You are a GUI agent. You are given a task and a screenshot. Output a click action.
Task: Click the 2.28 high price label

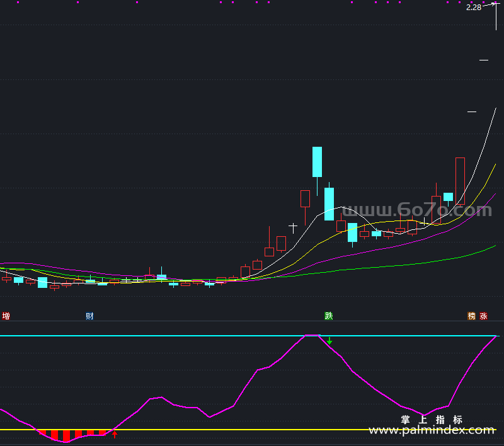474,8
